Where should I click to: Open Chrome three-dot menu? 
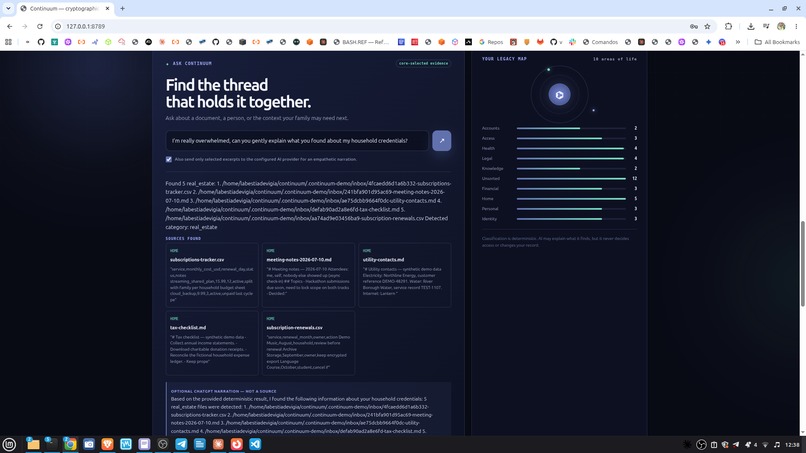[796, 26]
